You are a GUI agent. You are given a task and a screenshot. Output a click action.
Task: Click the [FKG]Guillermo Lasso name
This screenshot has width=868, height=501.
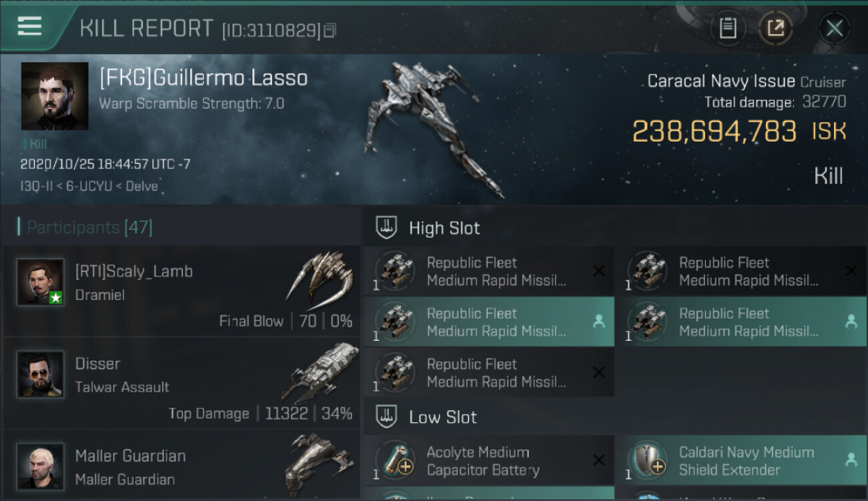click(204, 78)
